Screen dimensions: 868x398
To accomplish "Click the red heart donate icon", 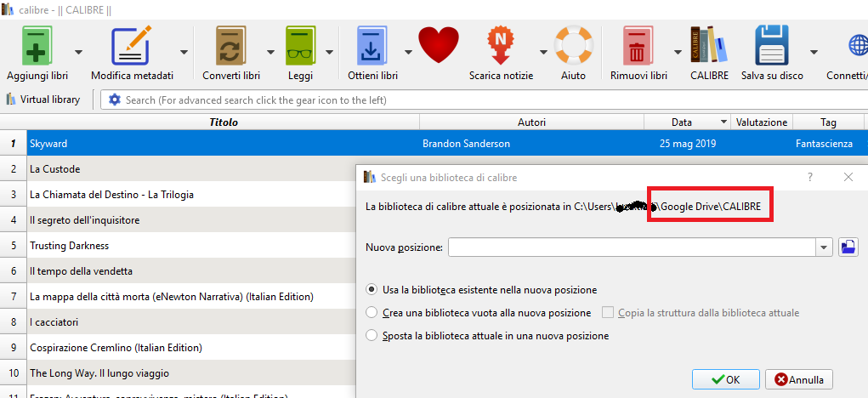I will [439, 45].
